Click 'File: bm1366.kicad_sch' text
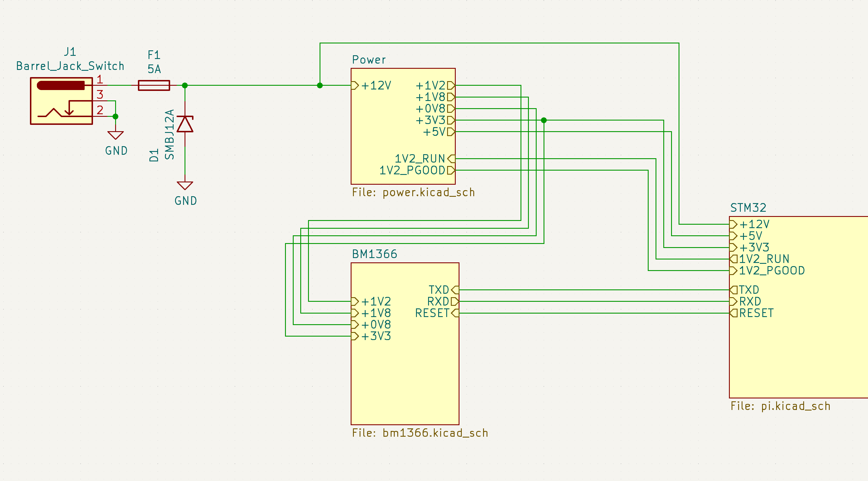Viewport: 868px width, 481px height. [420, 433]
